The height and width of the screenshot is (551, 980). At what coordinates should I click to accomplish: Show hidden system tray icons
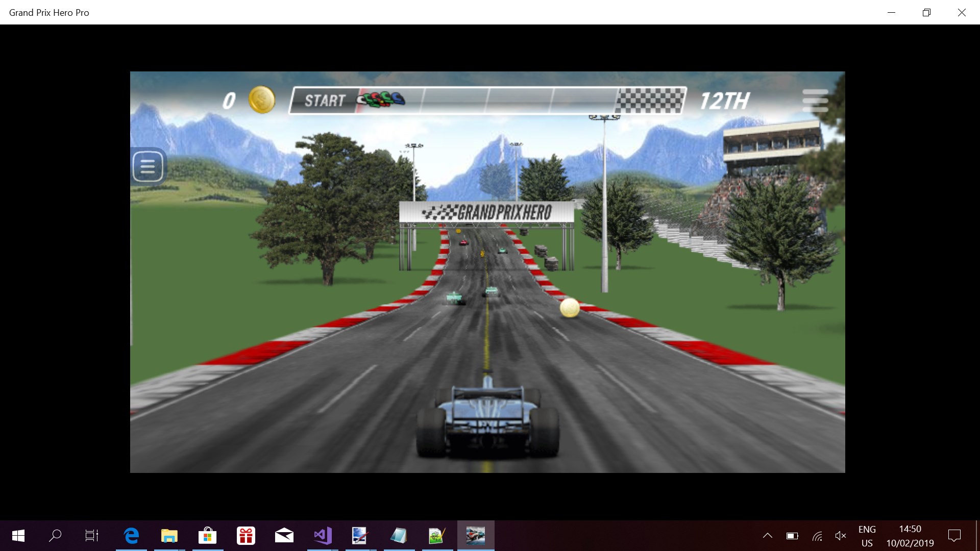tap(767, 536)
